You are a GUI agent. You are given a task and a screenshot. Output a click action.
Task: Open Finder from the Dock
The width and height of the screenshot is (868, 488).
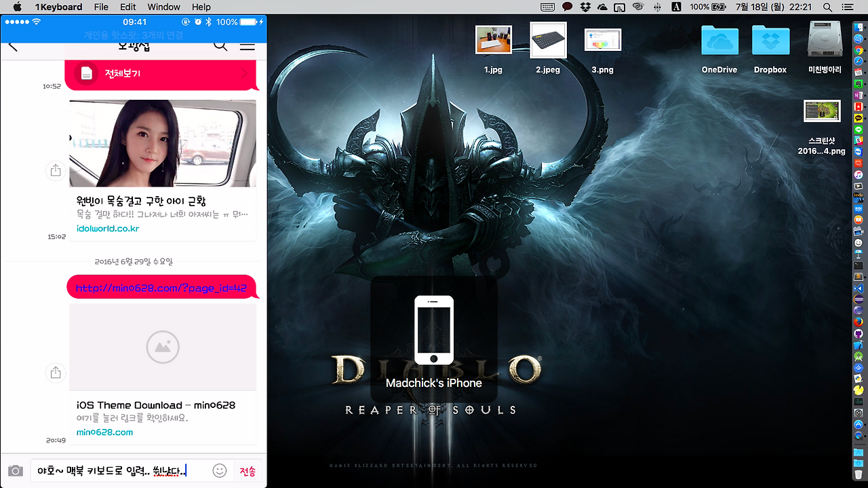(x=857, y=27)
